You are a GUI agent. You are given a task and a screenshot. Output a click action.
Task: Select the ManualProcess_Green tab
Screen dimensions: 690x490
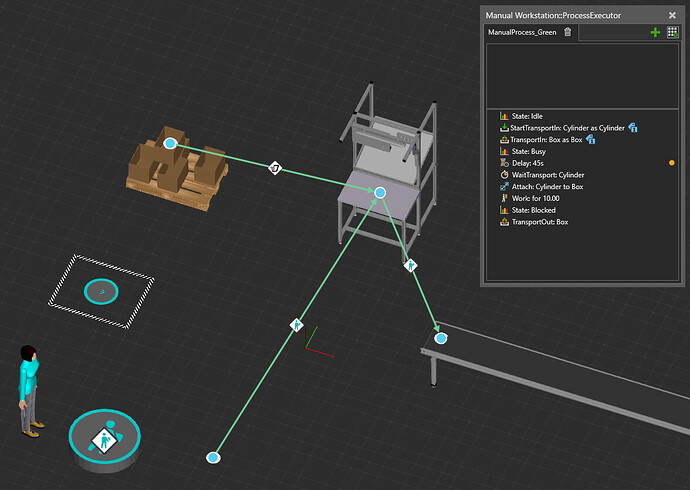pos(521,33)
